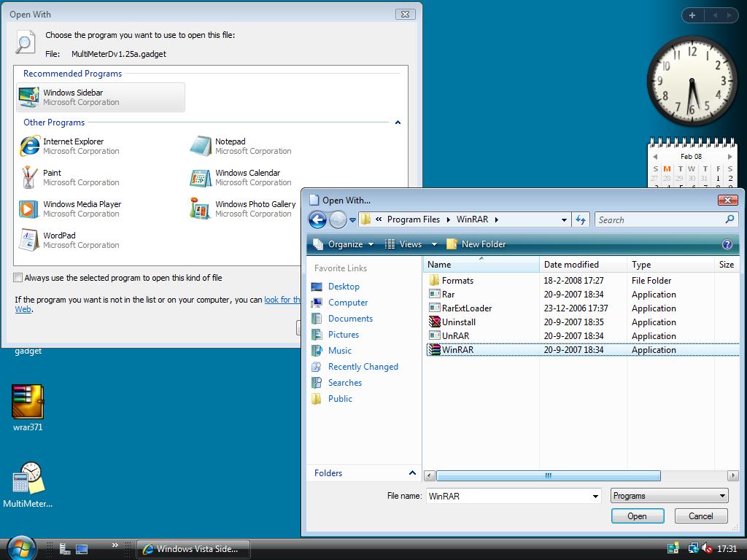
Task: Click the scroll left arrow of file list
Action: [429, 475]
